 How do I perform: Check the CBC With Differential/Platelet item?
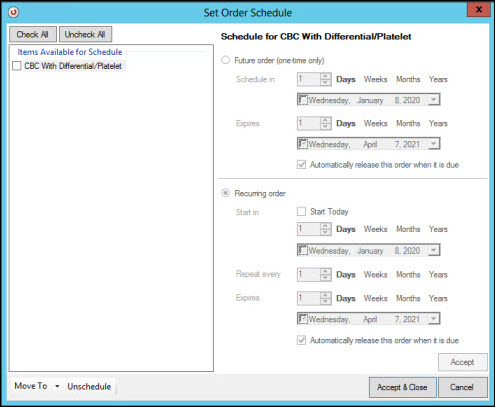coord(17,66)
